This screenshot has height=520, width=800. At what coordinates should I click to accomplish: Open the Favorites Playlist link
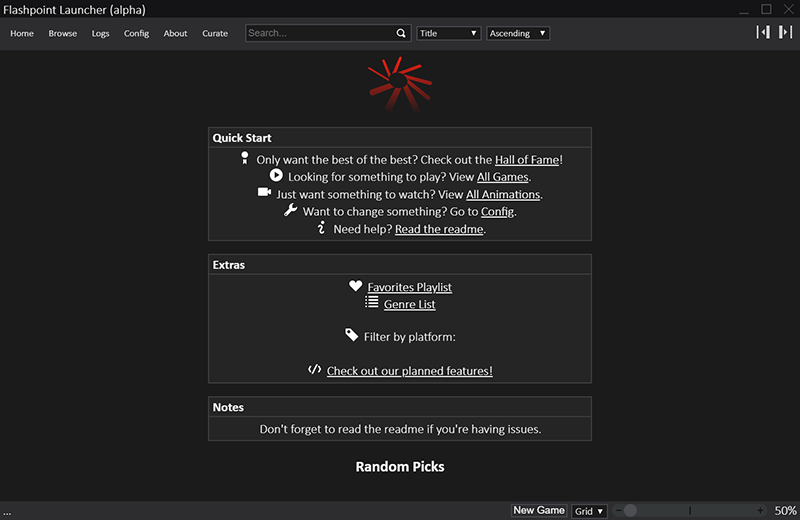tap(410, 287)
